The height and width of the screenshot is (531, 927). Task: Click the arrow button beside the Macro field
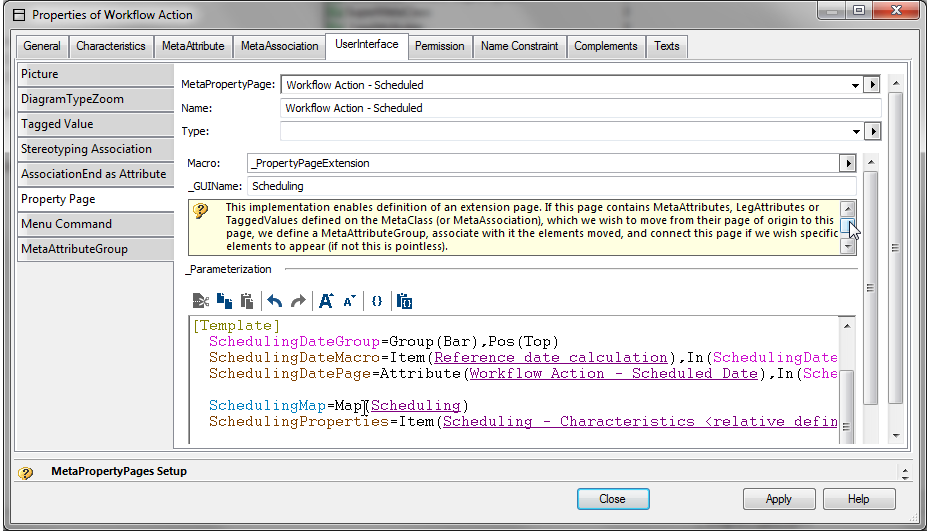[848, 163]
